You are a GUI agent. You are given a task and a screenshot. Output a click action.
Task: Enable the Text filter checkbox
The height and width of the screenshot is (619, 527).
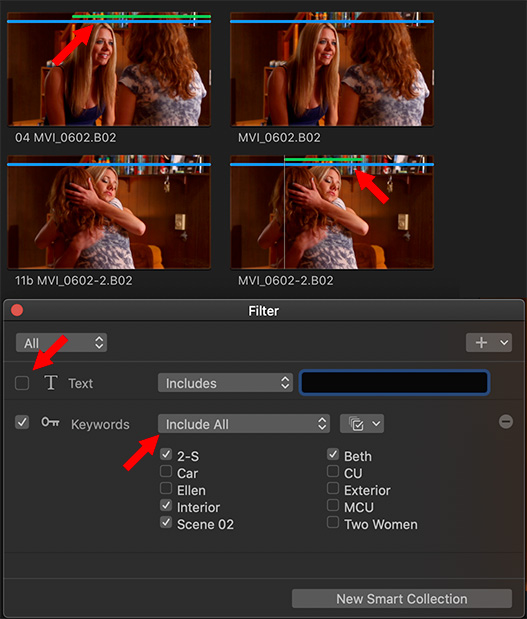tap(22, 383)
